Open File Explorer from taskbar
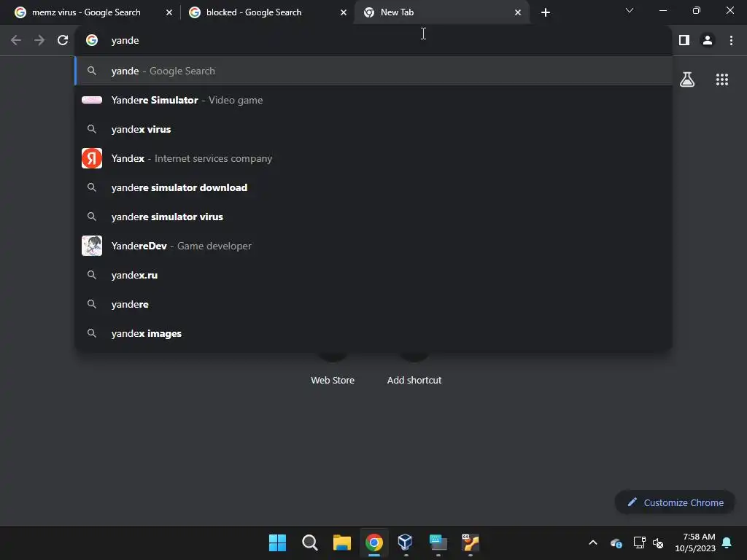The image size is (747, 560). pyautogui.click(x=341, y=542)
